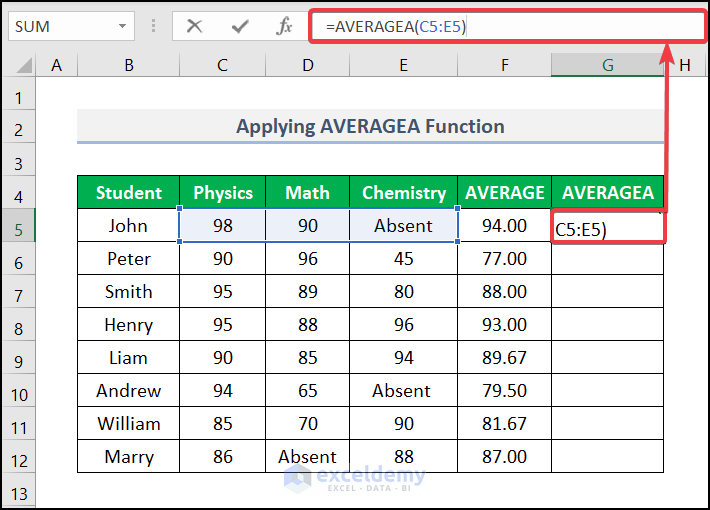Click John's Chemistry cell 'Absent'

click(x=403, y=225)
